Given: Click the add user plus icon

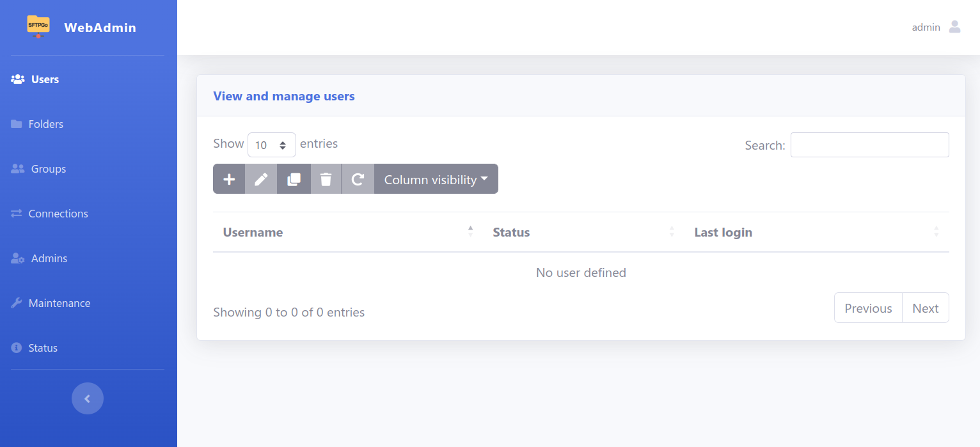Looking at the screenshot, I should (229, 179).
